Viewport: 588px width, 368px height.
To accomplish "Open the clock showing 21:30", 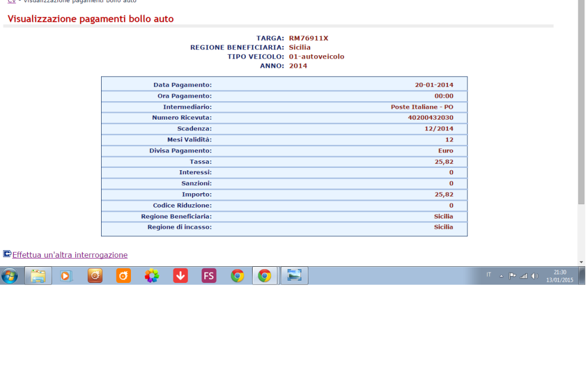I will (x=560, y=276).
